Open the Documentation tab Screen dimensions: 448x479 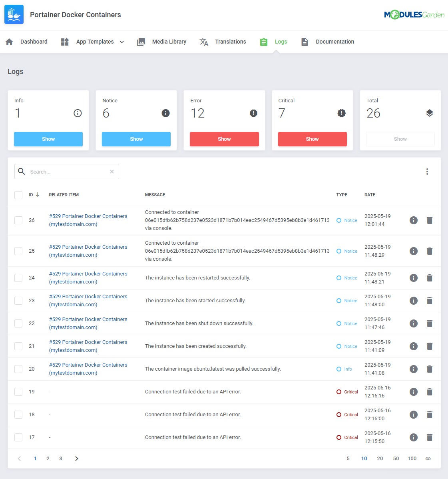tap(328, 42)
